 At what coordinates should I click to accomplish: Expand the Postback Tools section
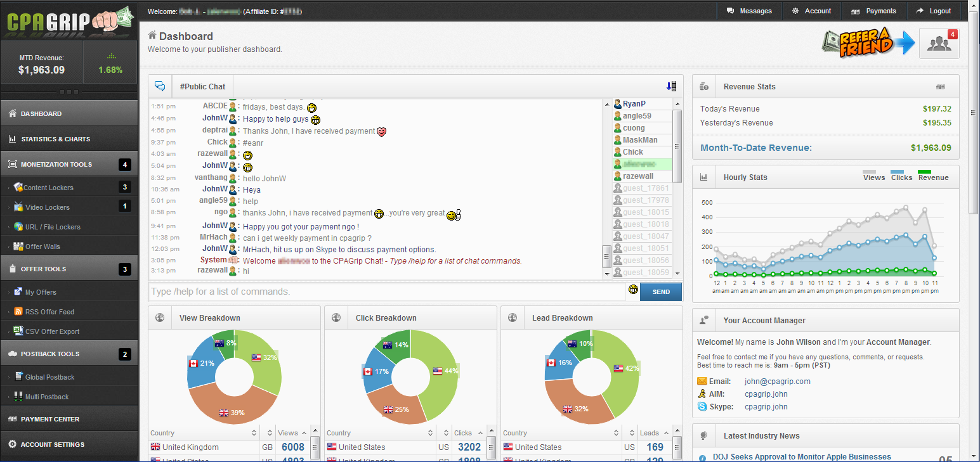coord(69,354)
